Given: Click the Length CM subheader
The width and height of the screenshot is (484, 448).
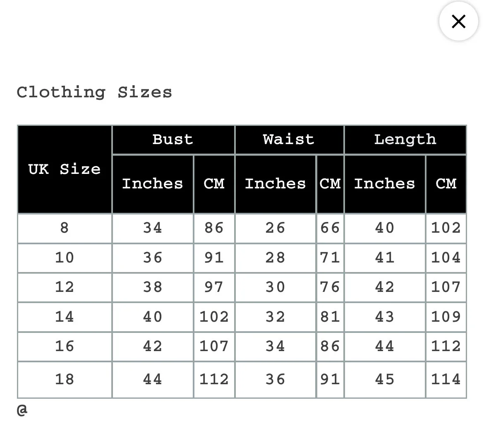Looking at the screenshot, I should tap(446, 184).
